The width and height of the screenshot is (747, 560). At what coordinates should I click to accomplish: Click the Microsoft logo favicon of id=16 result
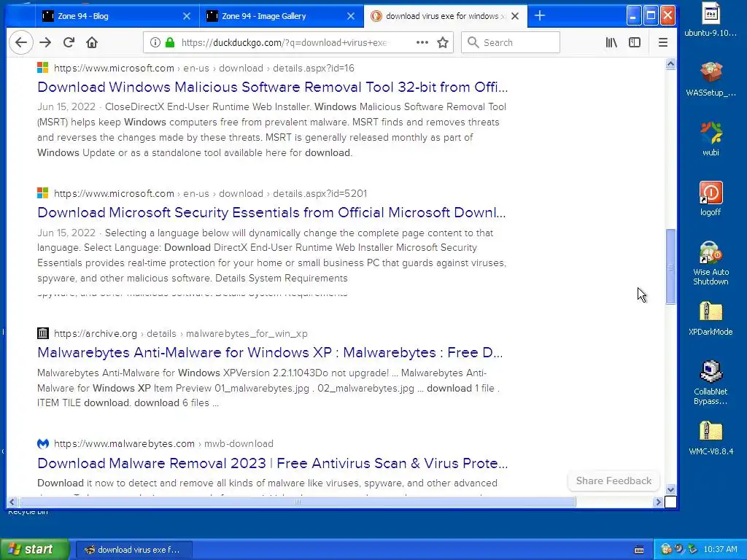[43, 68]
